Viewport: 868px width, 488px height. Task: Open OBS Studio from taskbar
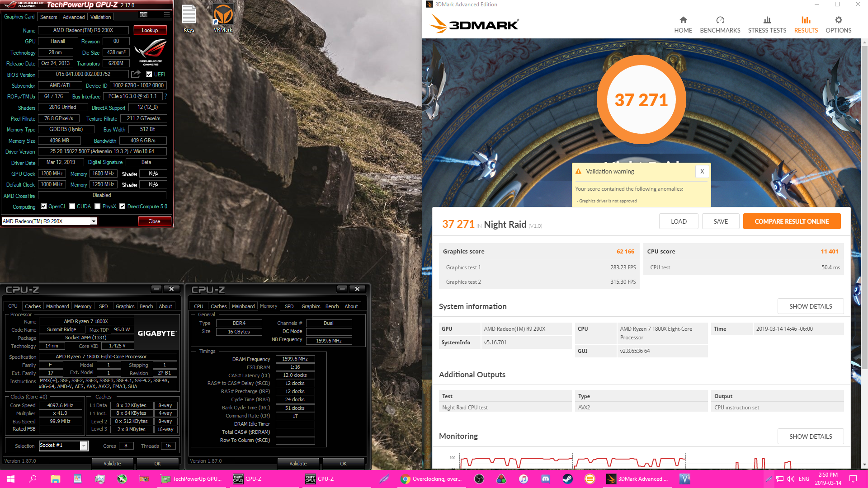click(x=479, y=479)
